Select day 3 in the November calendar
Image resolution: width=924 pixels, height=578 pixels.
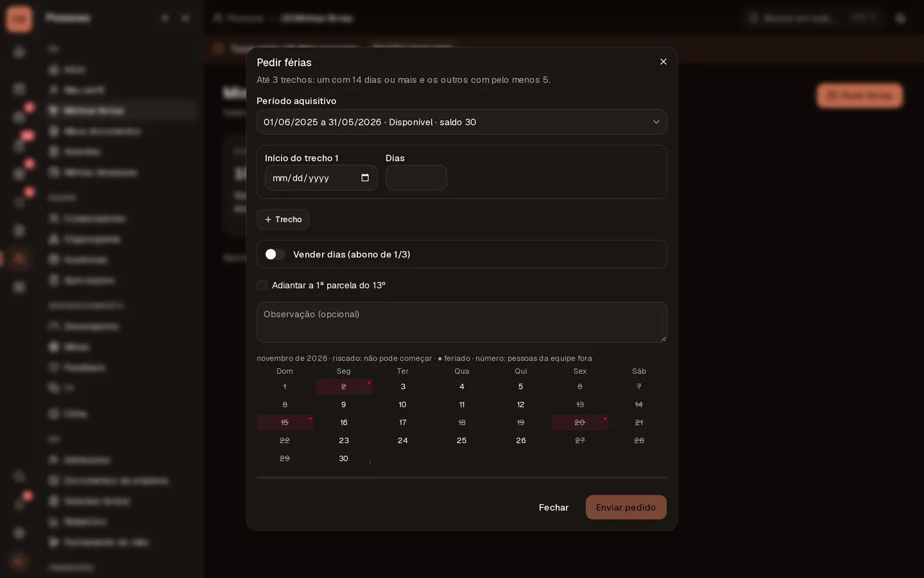point(403,387)
